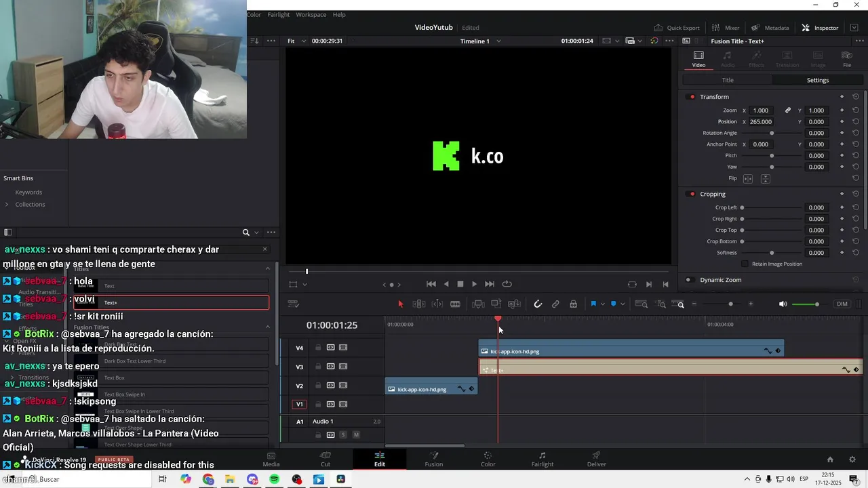Toggle the Position Lock padlock in toolbar
Viewport: 868px width, 488px height.
click(573, 304)
